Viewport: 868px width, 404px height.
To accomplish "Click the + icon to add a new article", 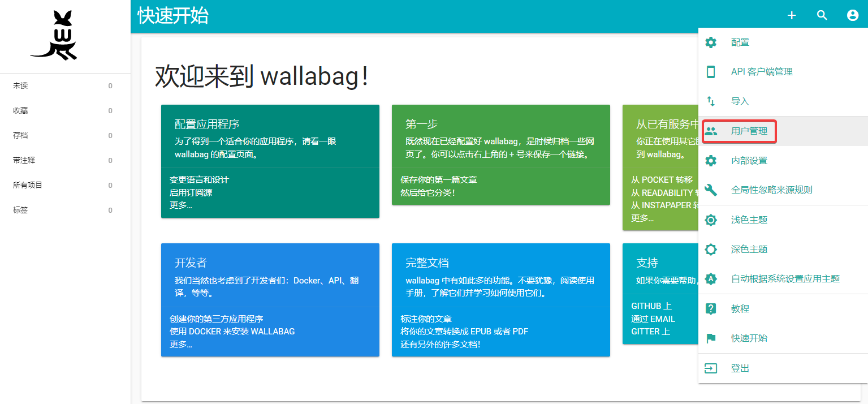I will [791, 15].
